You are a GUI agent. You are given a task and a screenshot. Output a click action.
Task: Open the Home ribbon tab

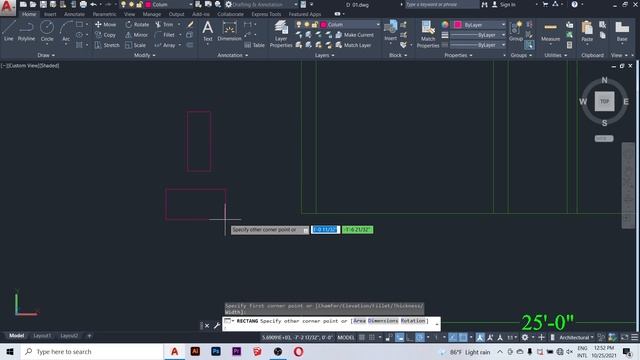(x=29, y=14)
